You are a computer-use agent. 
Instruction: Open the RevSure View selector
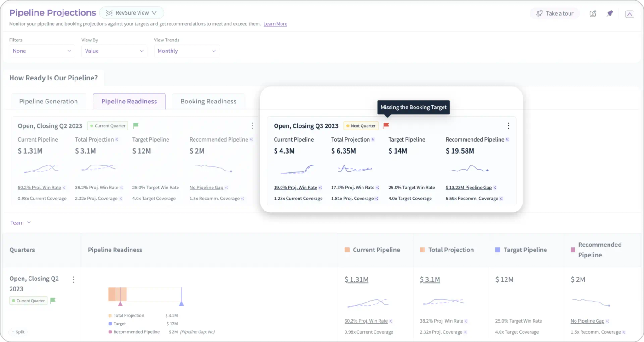point(132,13)
